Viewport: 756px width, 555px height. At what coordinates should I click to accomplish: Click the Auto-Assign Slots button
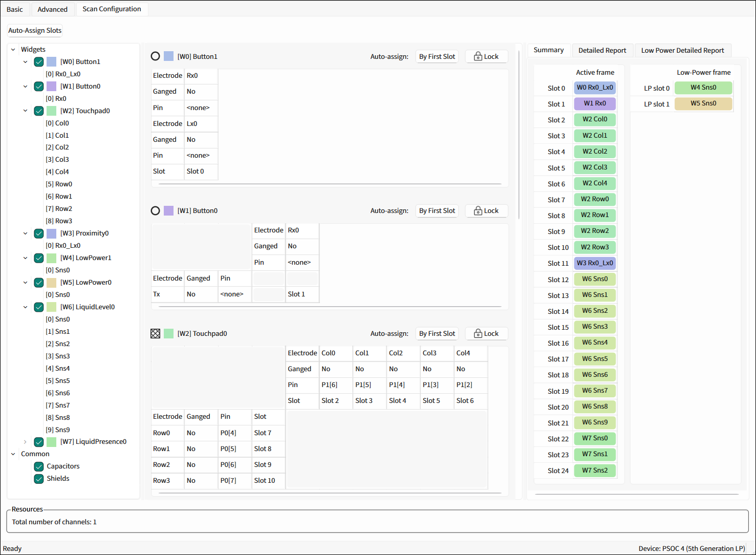click(x=35, y=31)
